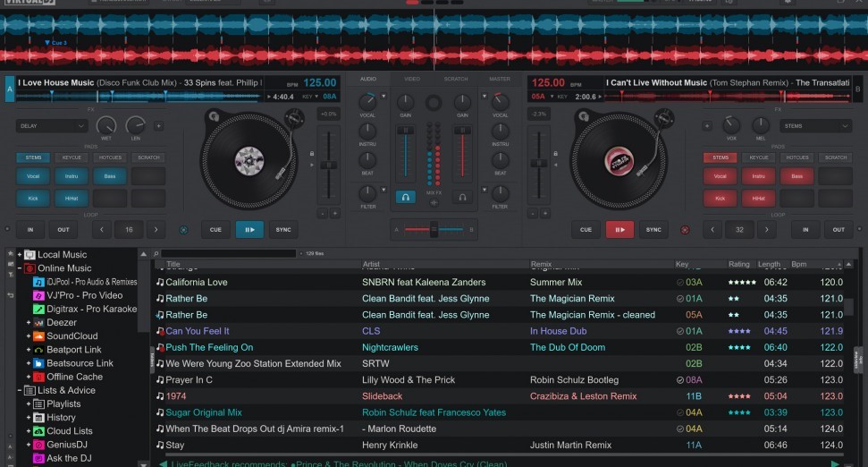The width and height of the screenshot is (868, 467).
Task: Click the VJ'Pro - Pro Video icon
Action: 38,295
